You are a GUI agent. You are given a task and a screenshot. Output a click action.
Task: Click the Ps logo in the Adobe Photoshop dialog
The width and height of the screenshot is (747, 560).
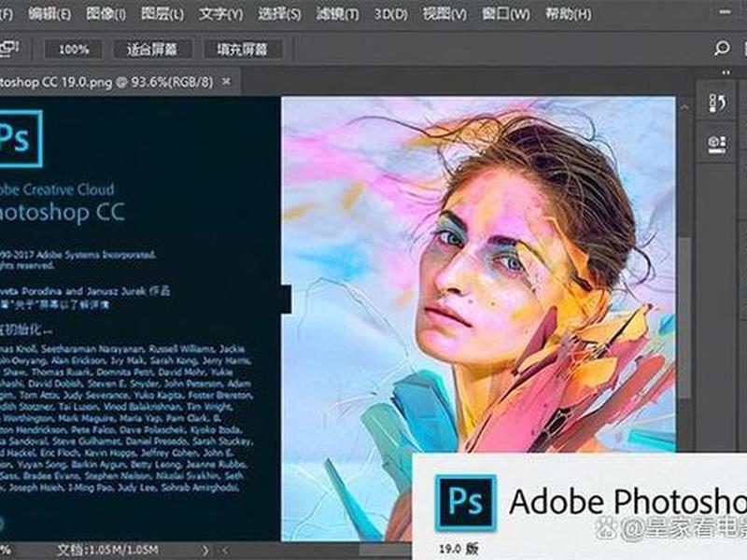coord(466,503)
